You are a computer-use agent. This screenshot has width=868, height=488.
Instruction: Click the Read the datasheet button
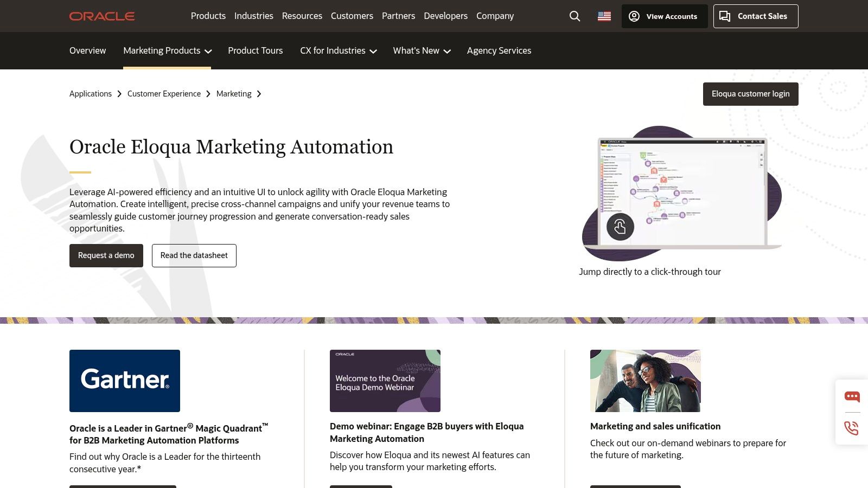coord(194,255)
